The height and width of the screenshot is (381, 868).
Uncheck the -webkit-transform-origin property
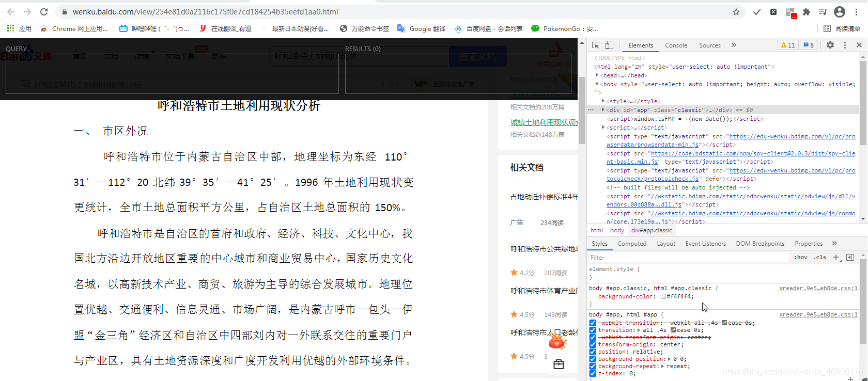point(593,337)
